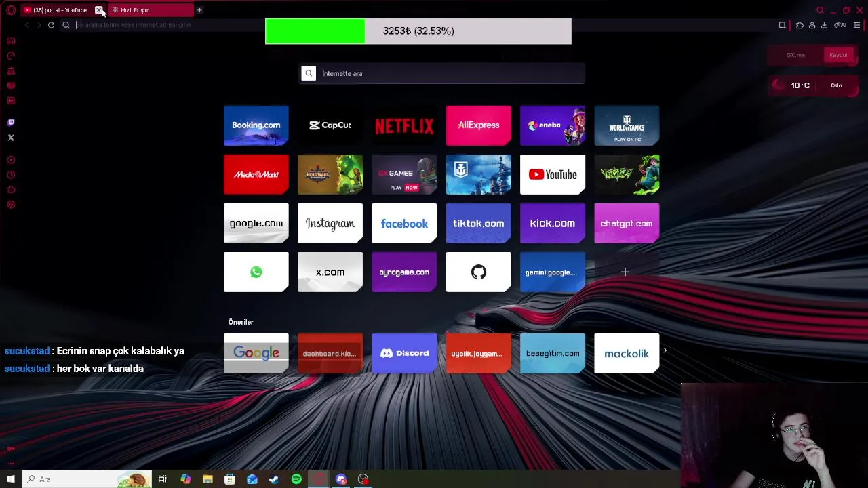Open the x.com speed dial
This screenshot has height=488, width=868.
[330, 272]
